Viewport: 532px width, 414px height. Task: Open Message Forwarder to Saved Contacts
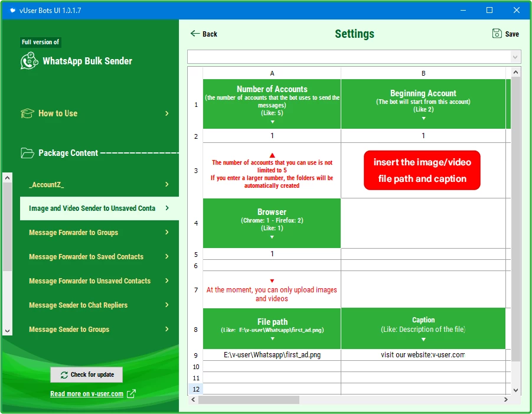(x=99, y=256)
